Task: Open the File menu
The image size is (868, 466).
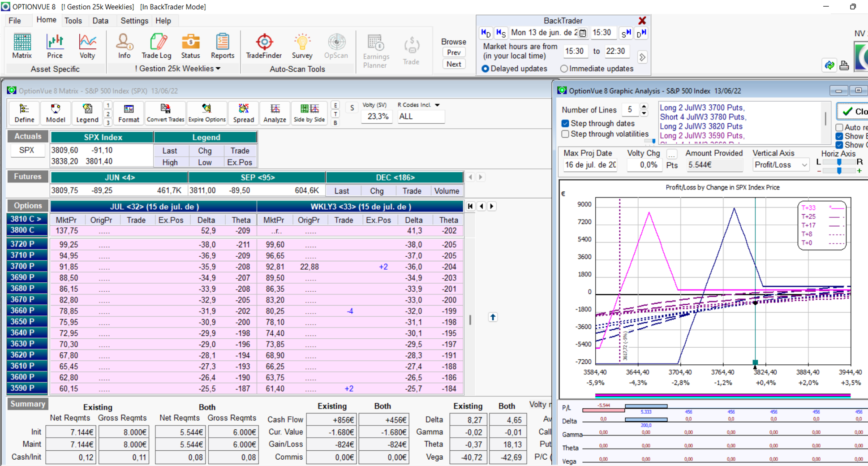Action: pos(15,21)
